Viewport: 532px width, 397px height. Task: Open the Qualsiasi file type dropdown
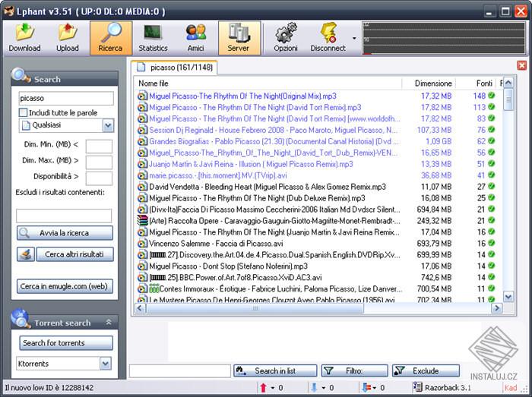[108, 126]
